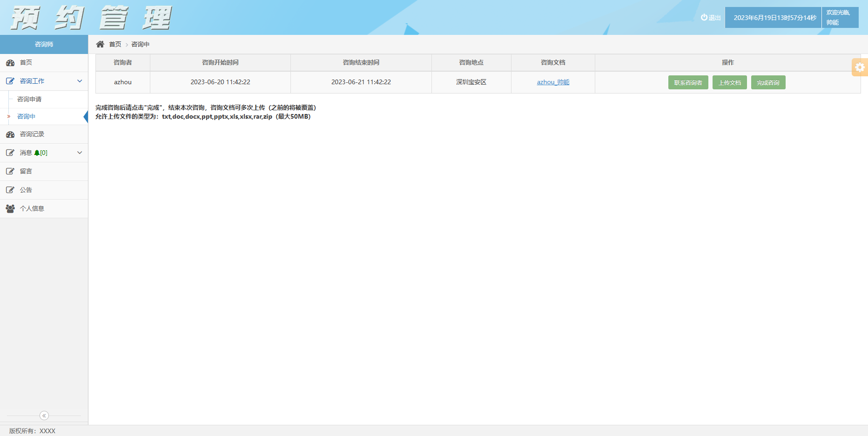Click the edit icon beside 咨询工作

coord(10,81)
